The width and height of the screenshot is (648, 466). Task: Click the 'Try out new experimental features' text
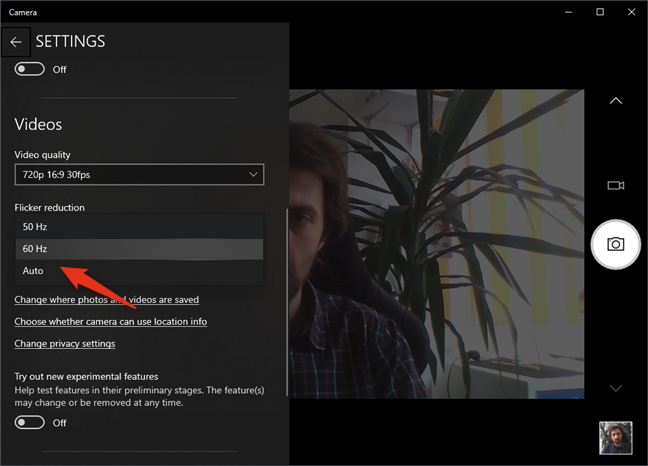click(x=86, y=376)
